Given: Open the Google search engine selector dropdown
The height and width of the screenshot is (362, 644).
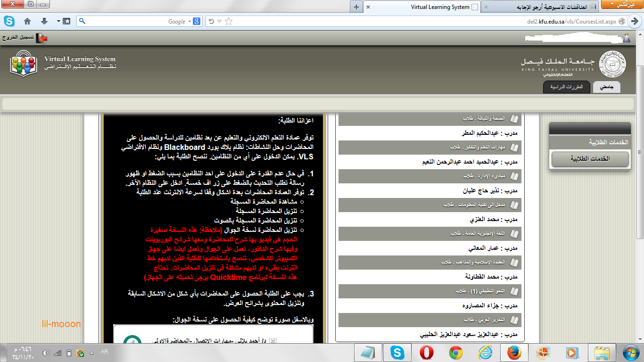Looking at the screenshot, I should point(193,21).
